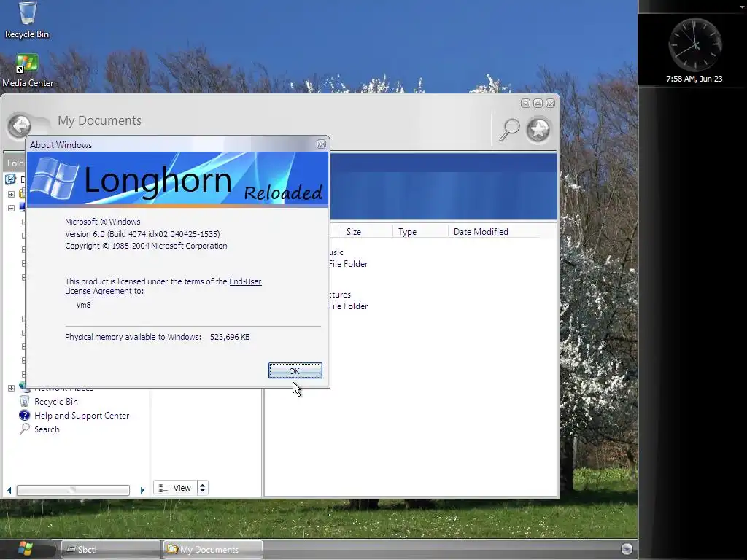Click the 7:58 AM, Jun 23 date text

click(694, 79)
